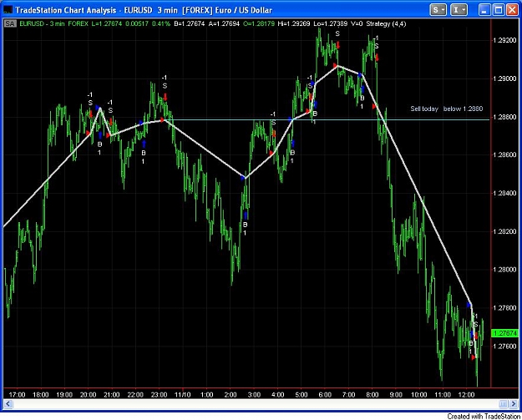
Task: Click the red sell arrow near 23:00
Action: (x=165, y=97)
